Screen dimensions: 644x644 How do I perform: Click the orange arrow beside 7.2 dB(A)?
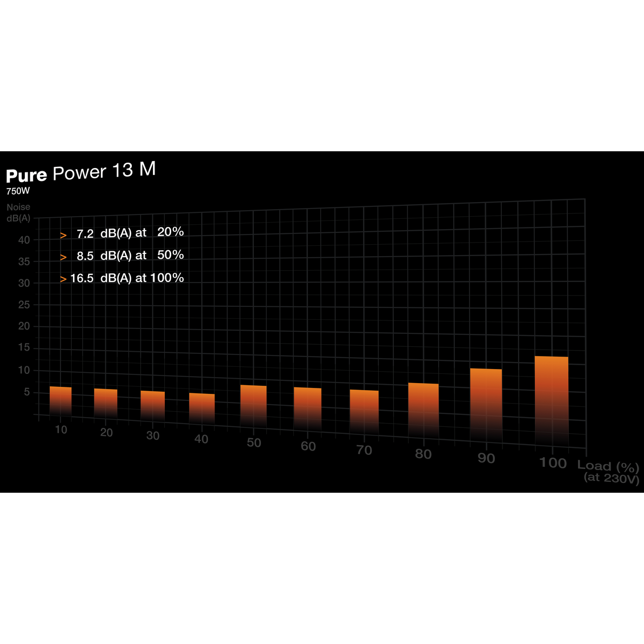pyautogui.click(x=63, y=236)
